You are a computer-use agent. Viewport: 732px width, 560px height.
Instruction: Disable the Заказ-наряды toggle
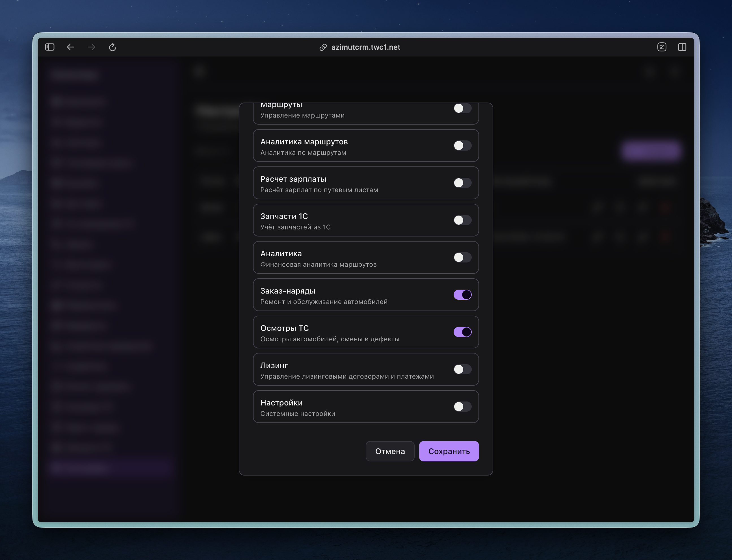pos(462,295)
